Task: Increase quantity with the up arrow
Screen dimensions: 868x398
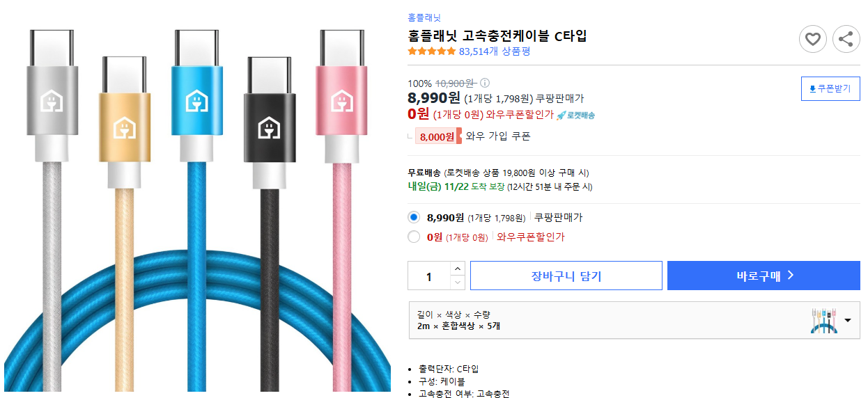Action: click(x=457, y=269)
